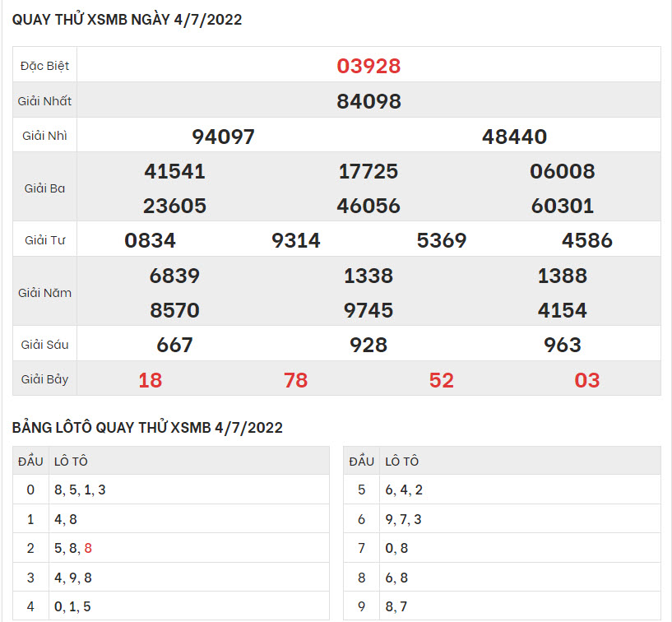Select second prize number 94097
Screen dimensions: 672x622
pyautogui.click(x=223, y=137)
